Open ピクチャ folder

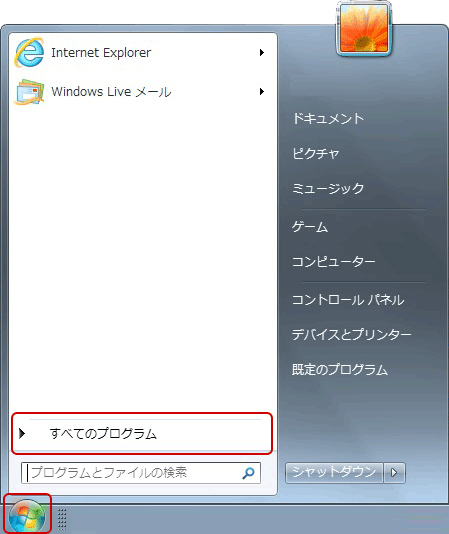(x=316, y=153)
